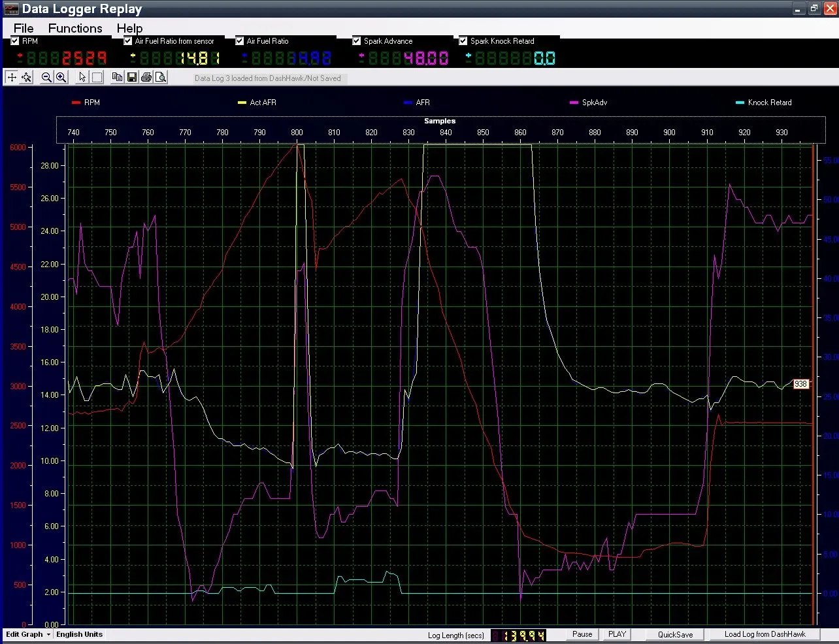The width and height of the screenshot is (839, 644).
Task: Disable the Spark Knock Retard checkbox
Action: coord(463,40)
